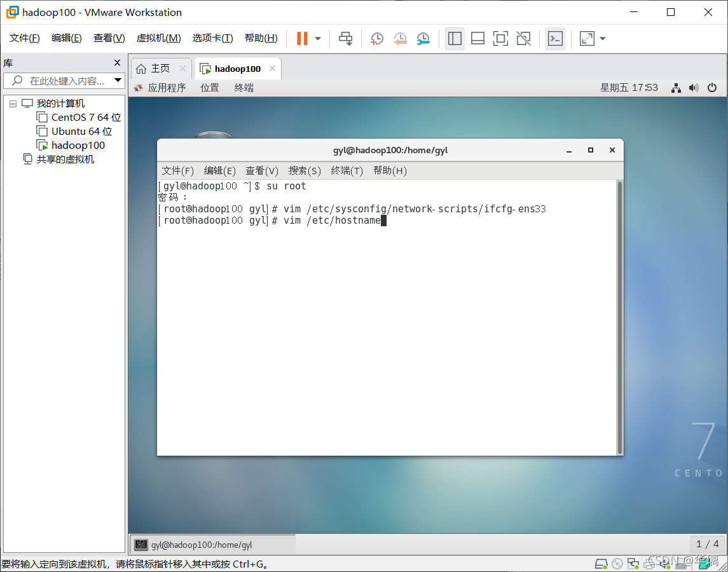Open the 虚拟机(M) menu
Image resolution: width=728 pixels, height=572 pixels.
pos(158,38)
